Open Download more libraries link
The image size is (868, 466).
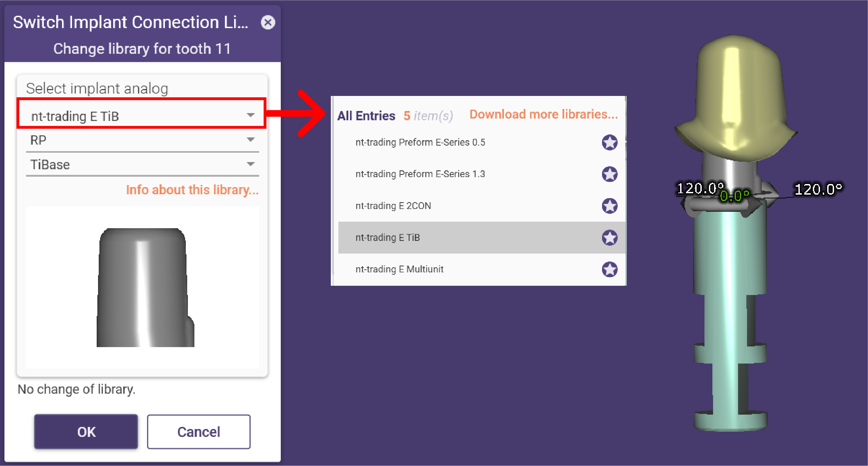[x=544, y=114]
